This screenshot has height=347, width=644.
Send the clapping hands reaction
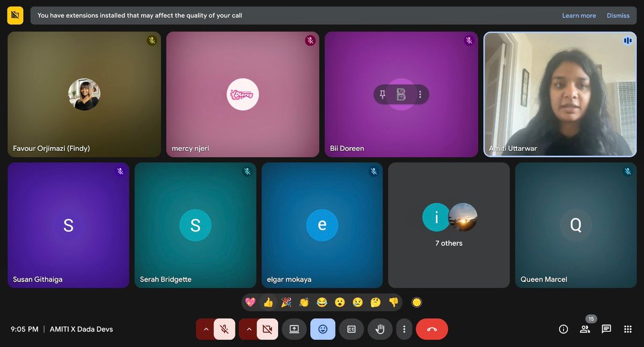coord(304,302)
